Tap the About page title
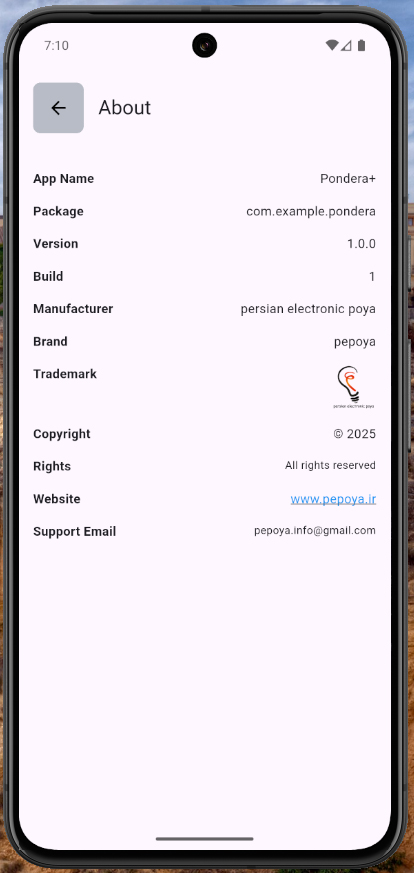Screen dimensions: 414x873 coord(125,107)
